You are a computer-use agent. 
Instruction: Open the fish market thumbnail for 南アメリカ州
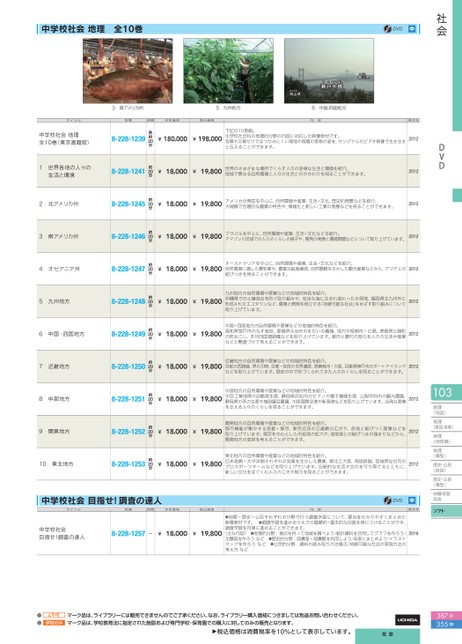click(x=128, y=71)
